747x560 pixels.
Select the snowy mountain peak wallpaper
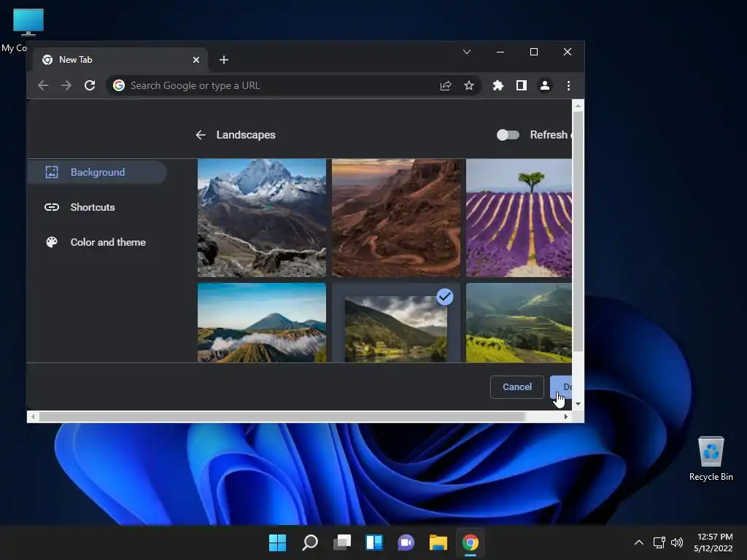pyautogui.click(x=262, y=217)
